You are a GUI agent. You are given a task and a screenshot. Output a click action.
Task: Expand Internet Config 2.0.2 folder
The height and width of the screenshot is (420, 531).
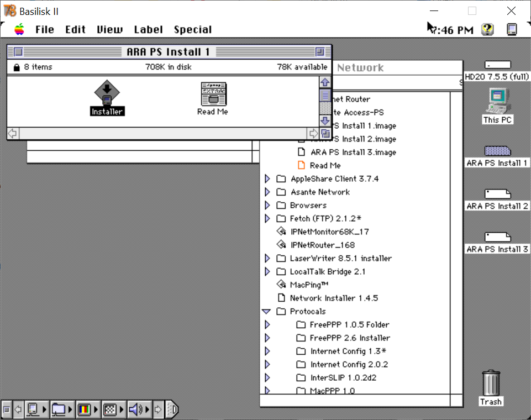pyautogui.click(x=267, y=364)
